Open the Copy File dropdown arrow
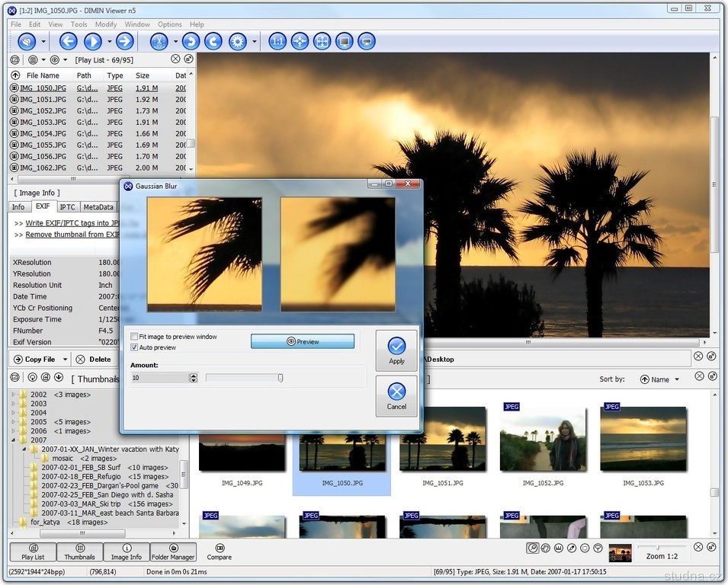 [x=65, y=360]
